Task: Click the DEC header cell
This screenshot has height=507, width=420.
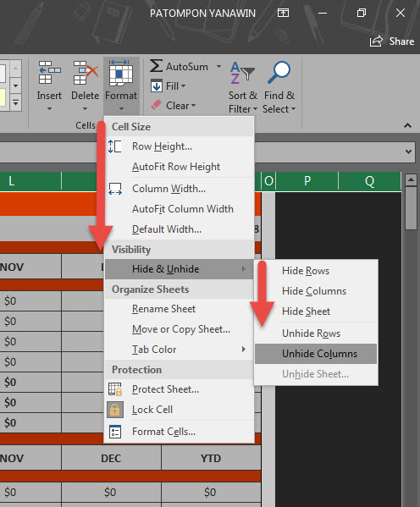Action: pos(111,458)
